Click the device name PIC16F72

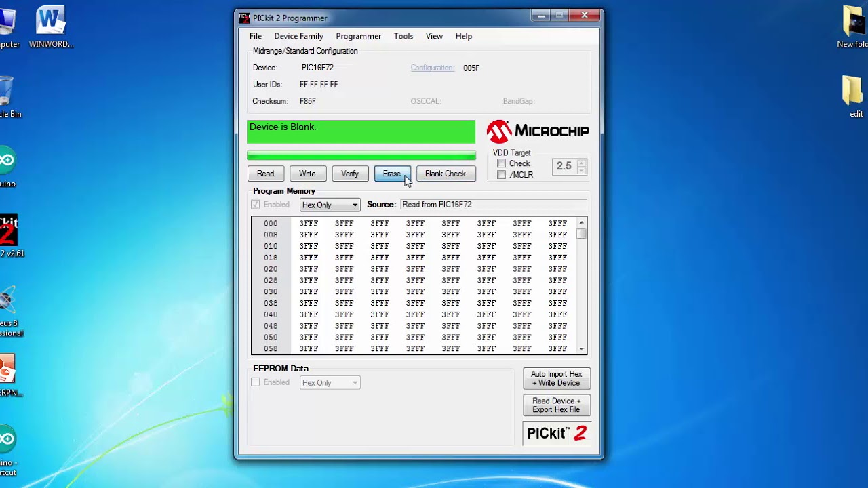pyautogui.click(x=317, y=68)
